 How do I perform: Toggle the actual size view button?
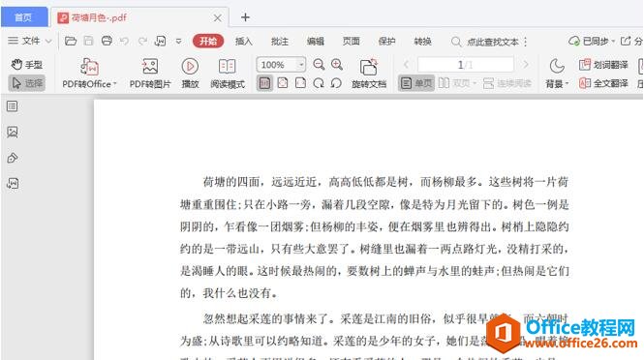(264, 83)
